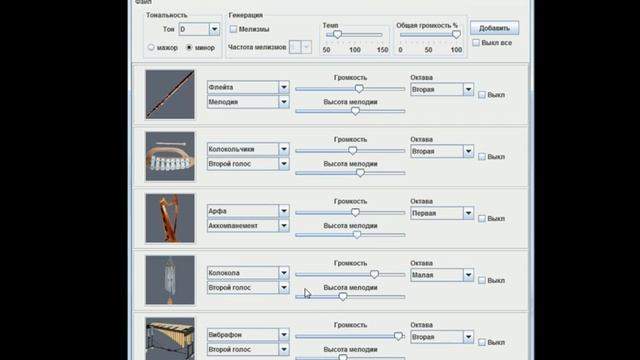The width and height of the screenshot is (640, 360).
Task: Open the Вибрафон row Октава dropdown
Action: [442, 337]
